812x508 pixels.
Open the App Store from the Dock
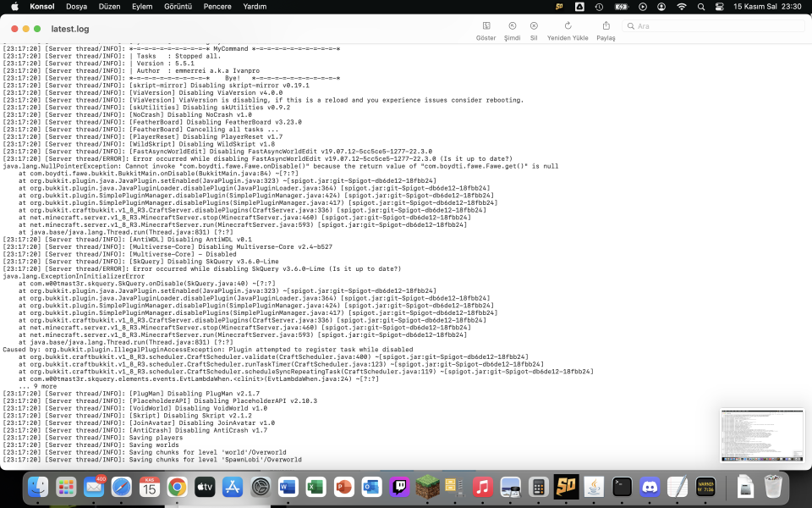(x=233, y=488)
